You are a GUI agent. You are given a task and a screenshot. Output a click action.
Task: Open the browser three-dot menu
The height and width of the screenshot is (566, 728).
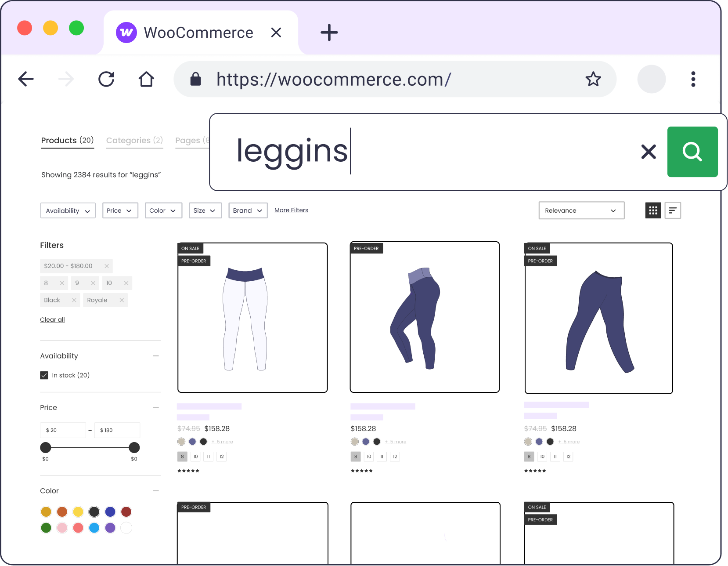pyautogui.click(x=693, y=79)
